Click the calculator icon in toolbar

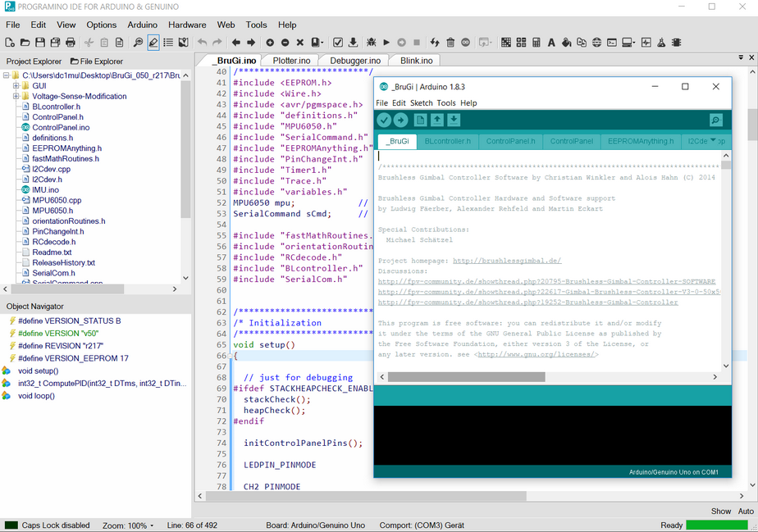(x=536, y=43)
